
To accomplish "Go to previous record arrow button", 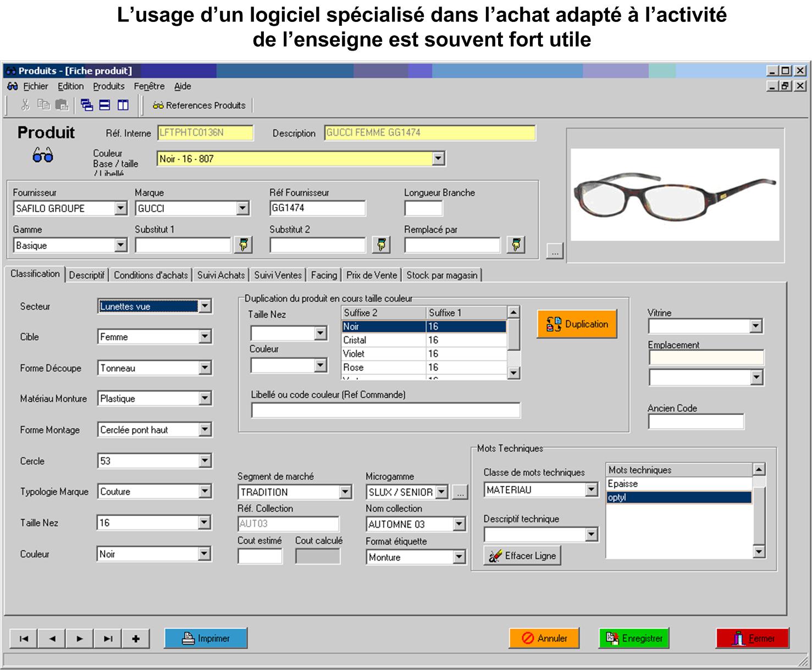I will [x=52, y=639].
